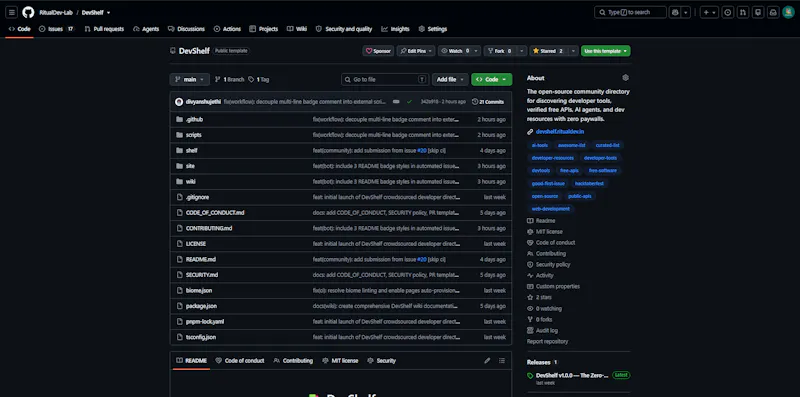Viewport: 800px width, 397px height.
Task: Focus the Go to file search field
Action: tap(385, 79)
